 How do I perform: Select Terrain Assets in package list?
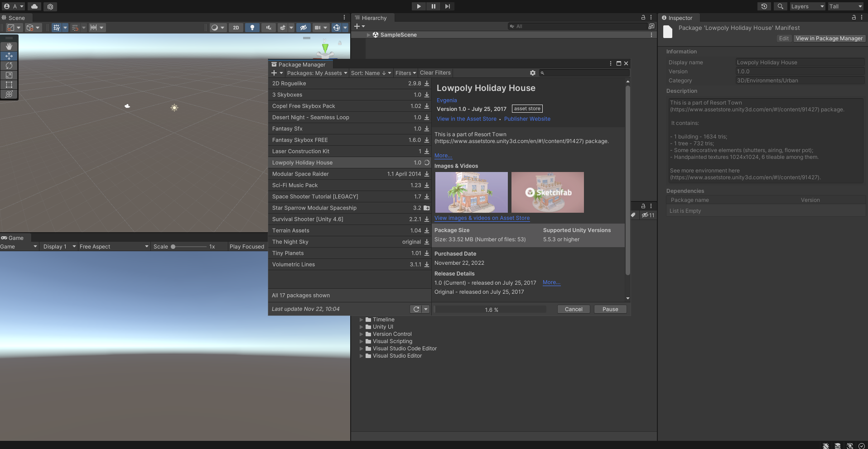[x=291, y=230]
